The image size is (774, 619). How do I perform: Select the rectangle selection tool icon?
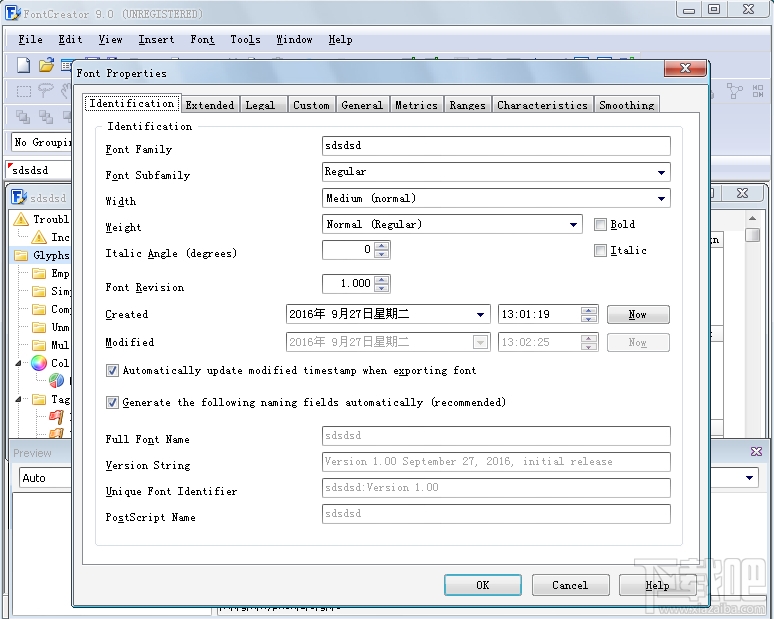pyautogui.click(x=23, y=91)
